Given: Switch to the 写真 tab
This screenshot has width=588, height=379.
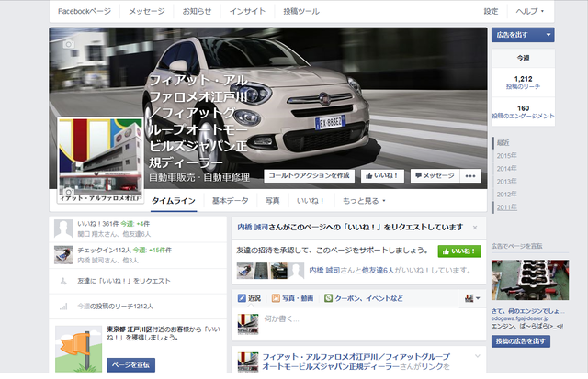Looking at the screenshot, I should pos(272,201).
